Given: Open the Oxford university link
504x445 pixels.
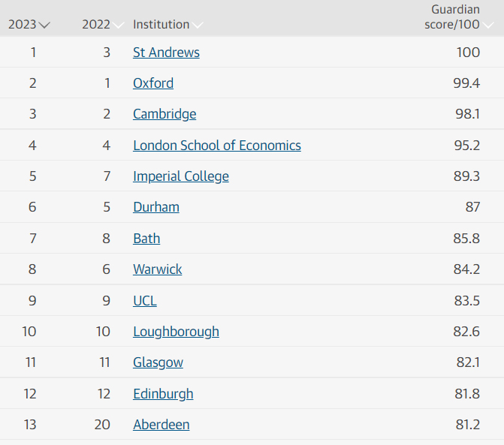Looking at the screenshot, I should click(153, 83).
